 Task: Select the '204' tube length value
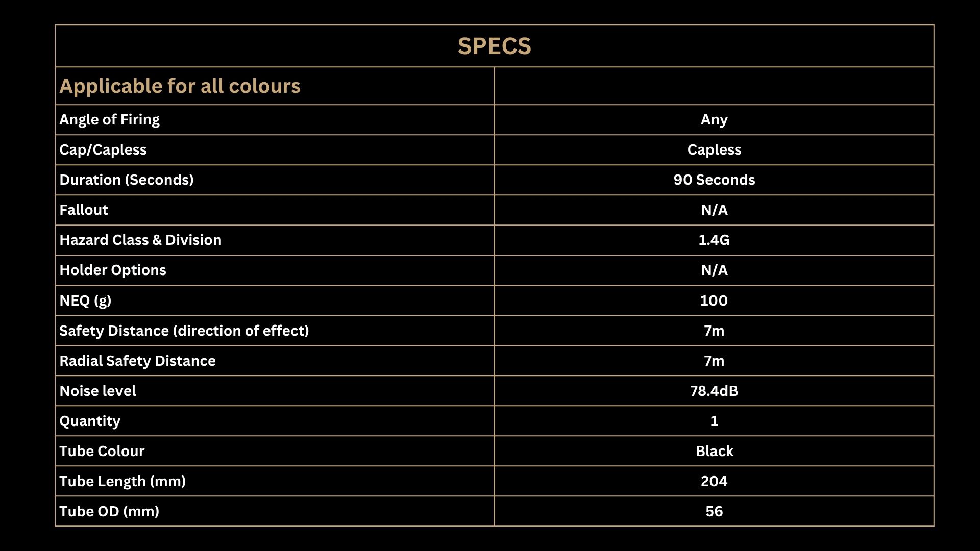(x=714, y=482)
